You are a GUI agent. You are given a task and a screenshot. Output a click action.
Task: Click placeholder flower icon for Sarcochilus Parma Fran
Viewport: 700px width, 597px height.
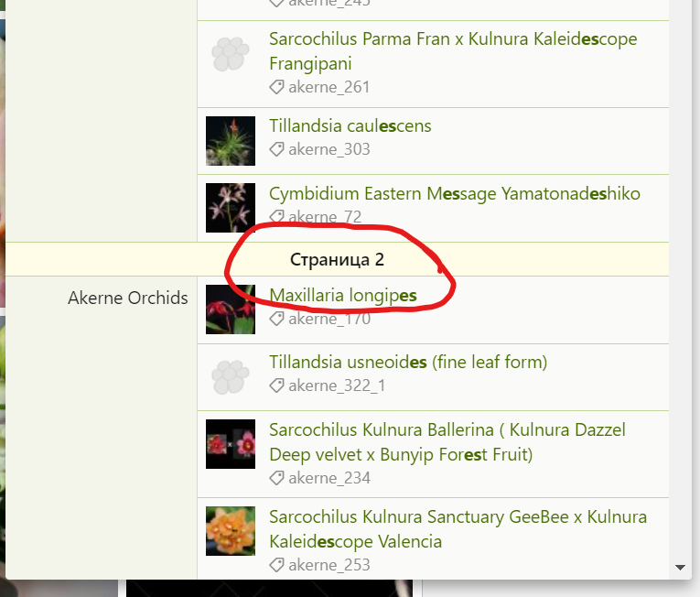point(231,54)
